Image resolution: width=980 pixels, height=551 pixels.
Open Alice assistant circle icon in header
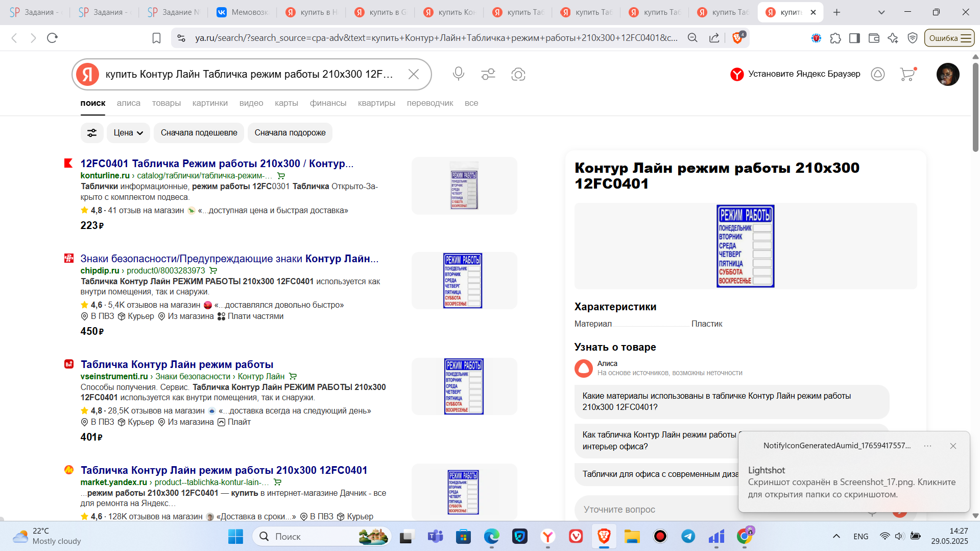tap(878, 74)
